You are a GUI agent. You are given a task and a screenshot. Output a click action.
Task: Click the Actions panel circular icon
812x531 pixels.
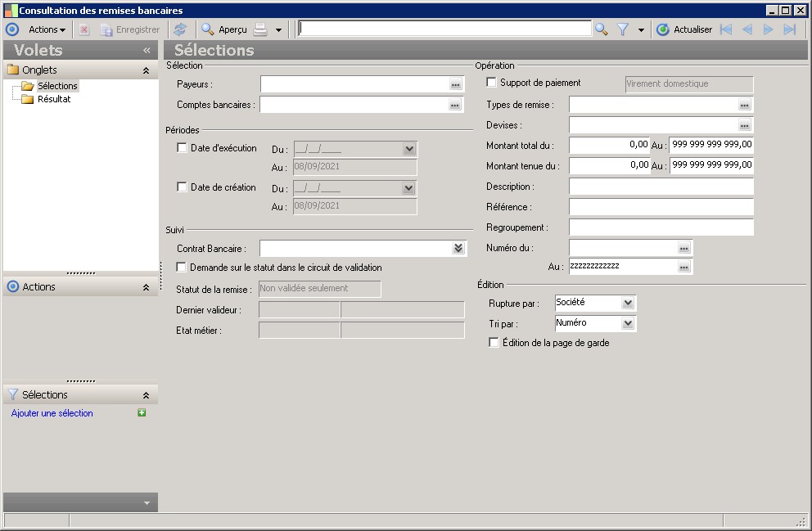13,286
